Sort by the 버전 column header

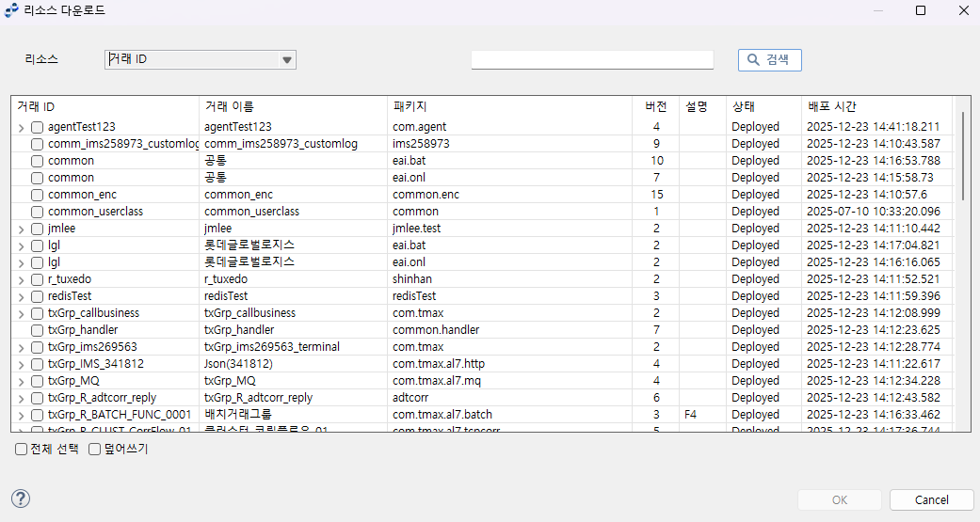click(x=655, y=107)
